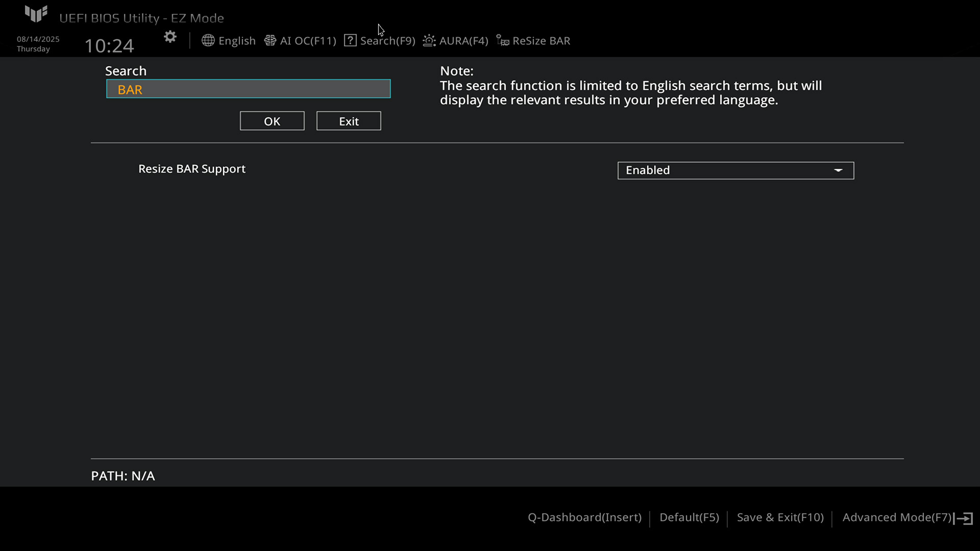Click the globe language icon
This screenshot has height=551, width=980.
click(208, 41)
